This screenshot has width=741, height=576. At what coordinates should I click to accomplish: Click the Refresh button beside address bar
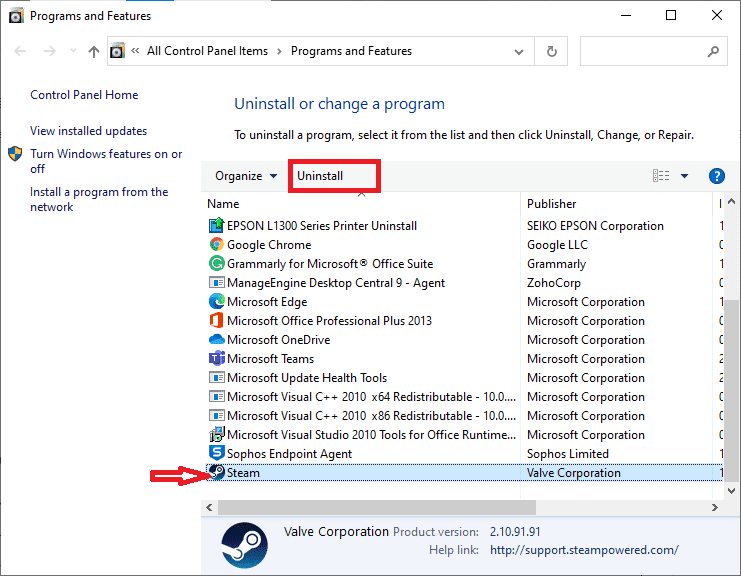tap(551, 51)
